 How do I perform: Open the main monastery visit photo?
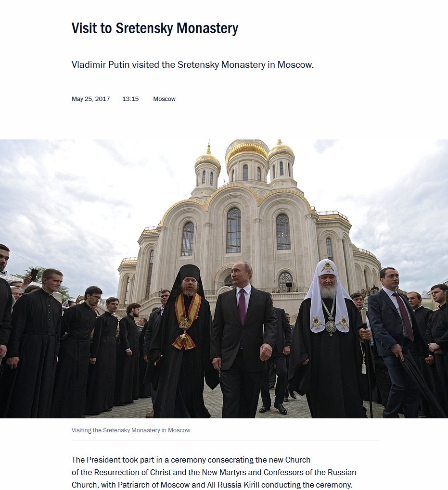(224, 279)
